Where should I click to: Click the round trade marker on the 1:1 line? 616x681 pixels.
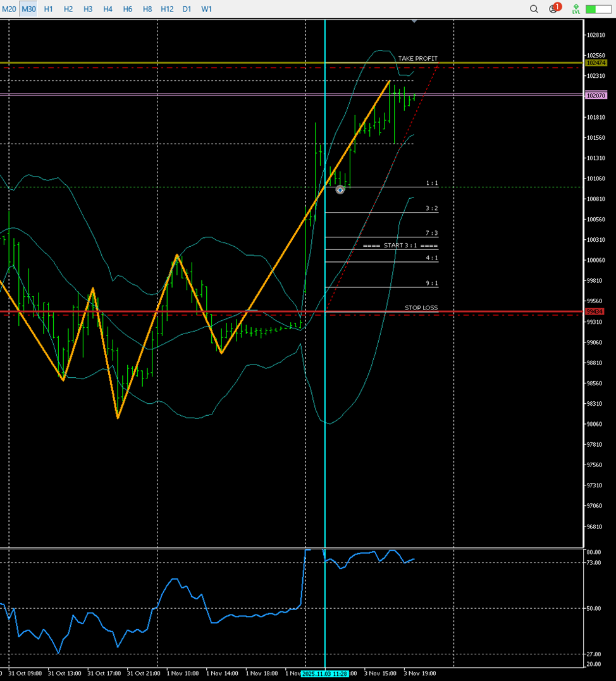340,189
